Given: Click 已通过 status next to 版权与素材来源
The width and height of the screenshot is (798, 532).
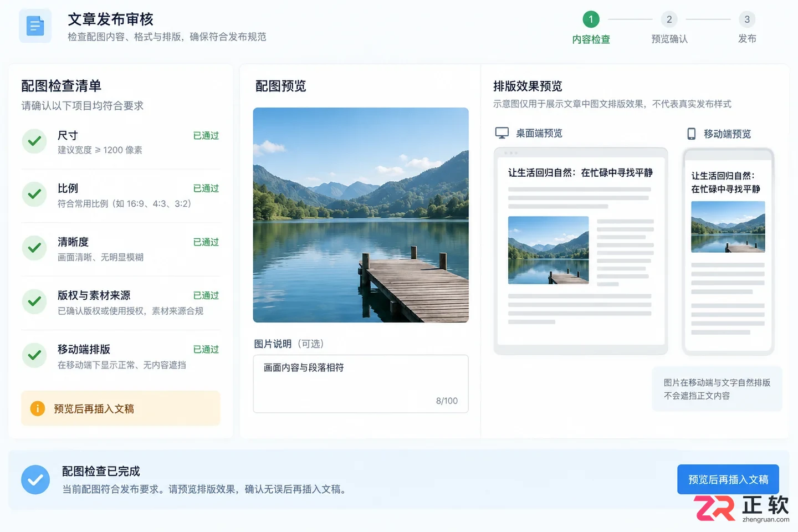Looking at the screenshot, I should [x=206, y=295].
